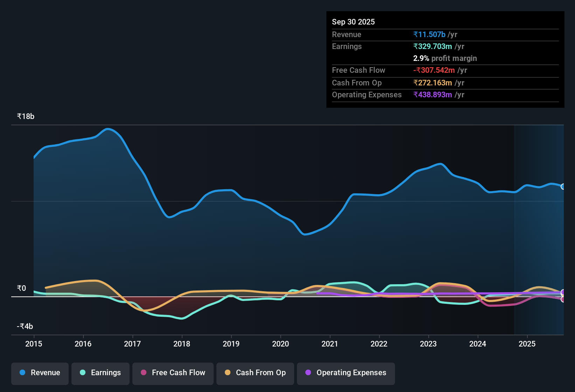Click the 2020 label on the time axis
This screenshot has width=575, height=392.
click(280, 344)
